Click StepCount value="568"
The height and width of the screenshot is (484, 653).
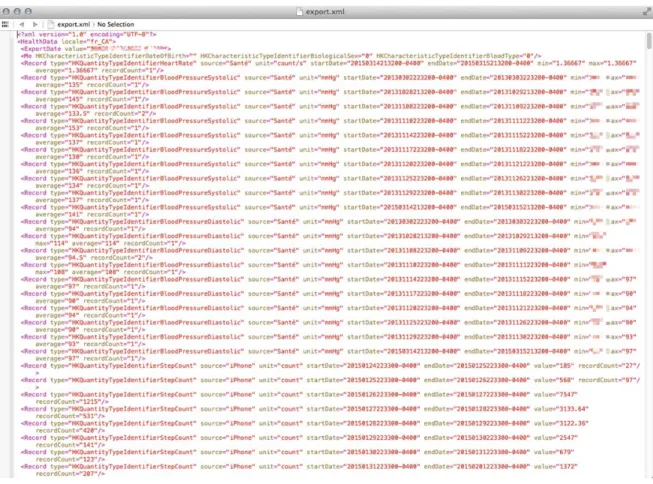coord(553,380)
